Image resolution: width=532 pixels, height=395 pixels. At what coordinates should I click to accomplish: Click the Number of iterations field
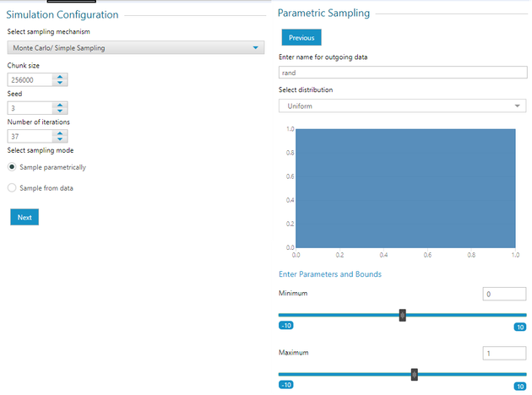point(30,136)
